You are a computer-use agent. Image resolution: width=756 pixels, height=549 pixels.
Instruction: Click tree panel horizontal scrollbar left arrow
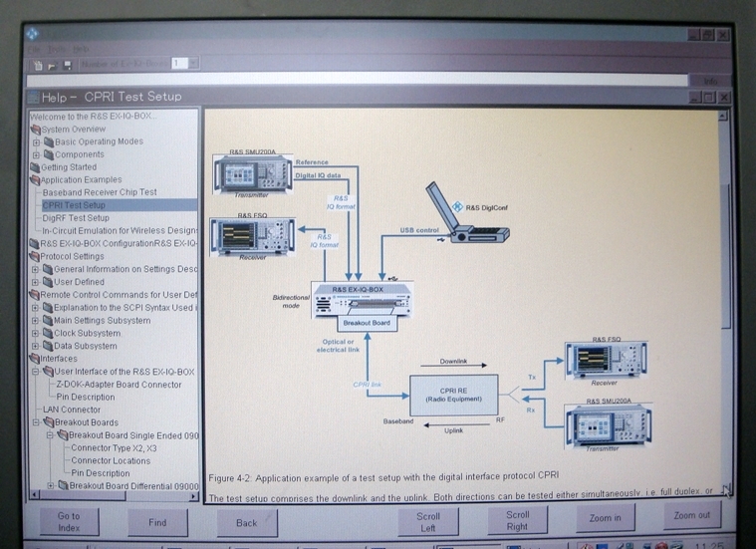34,495
